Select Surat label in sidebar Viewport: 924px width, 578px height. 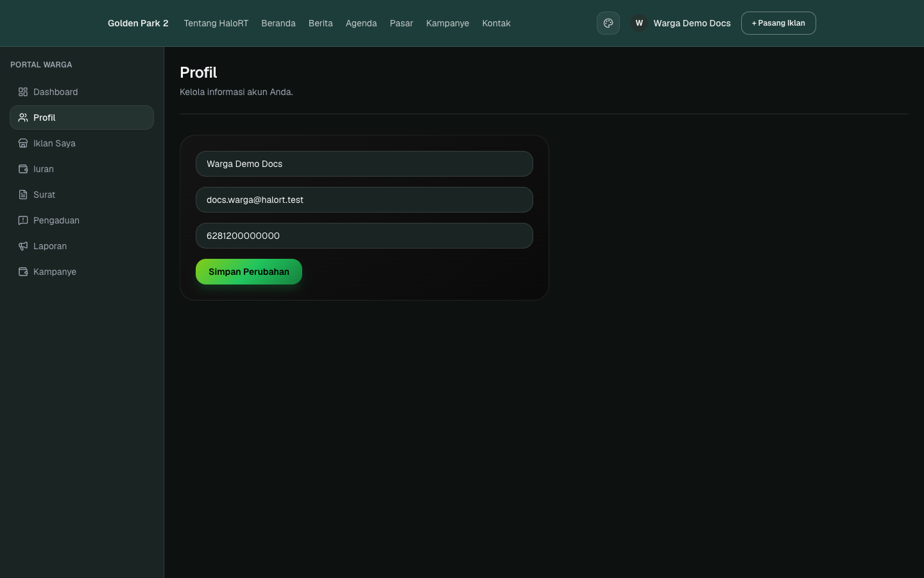click(x=44, y=195)
